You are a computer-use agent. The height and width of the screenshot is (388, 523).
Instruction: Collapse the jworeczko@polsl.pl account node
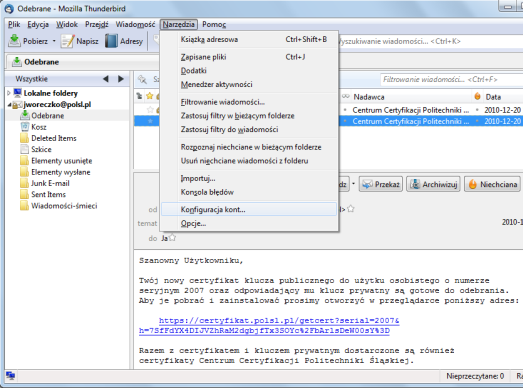pyautogui.click(x=9, y=105)
